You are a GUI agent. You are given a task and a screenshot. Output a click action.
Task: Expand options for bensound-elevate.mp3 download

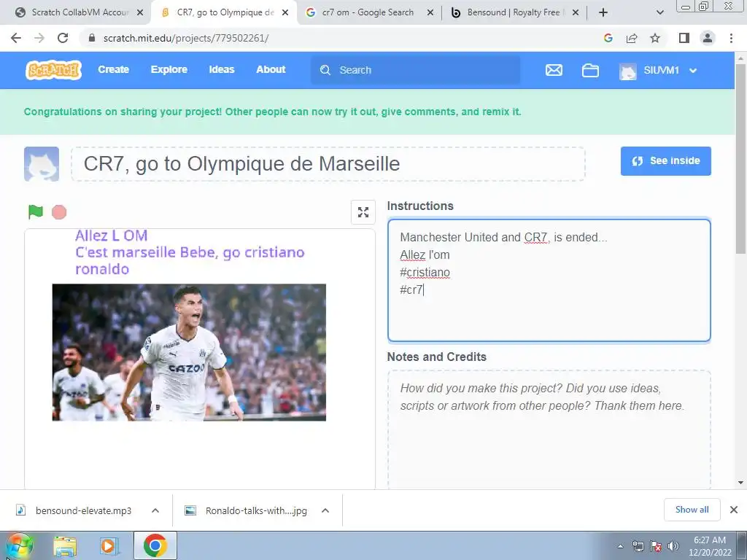(155, 510)
